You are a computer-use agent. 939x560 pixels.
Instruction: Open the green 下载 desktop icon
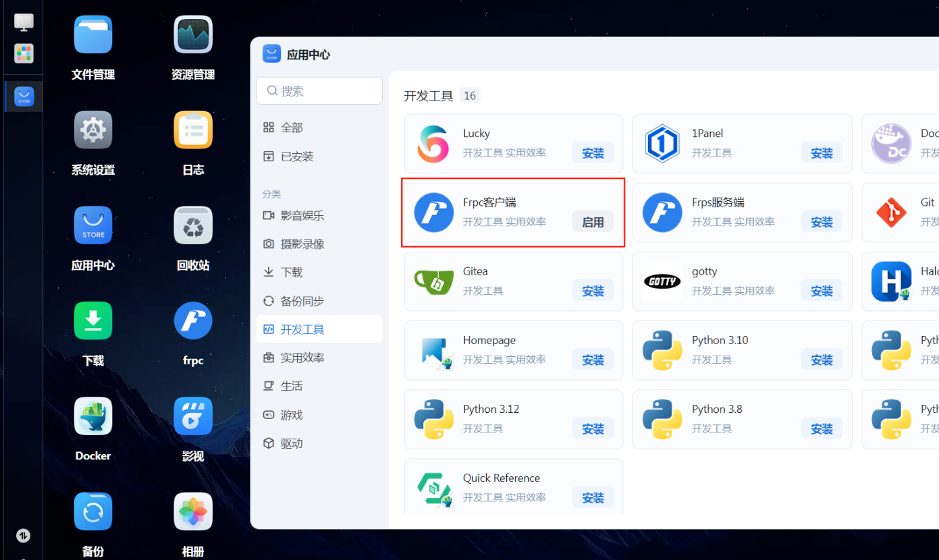tap(93, 320)
